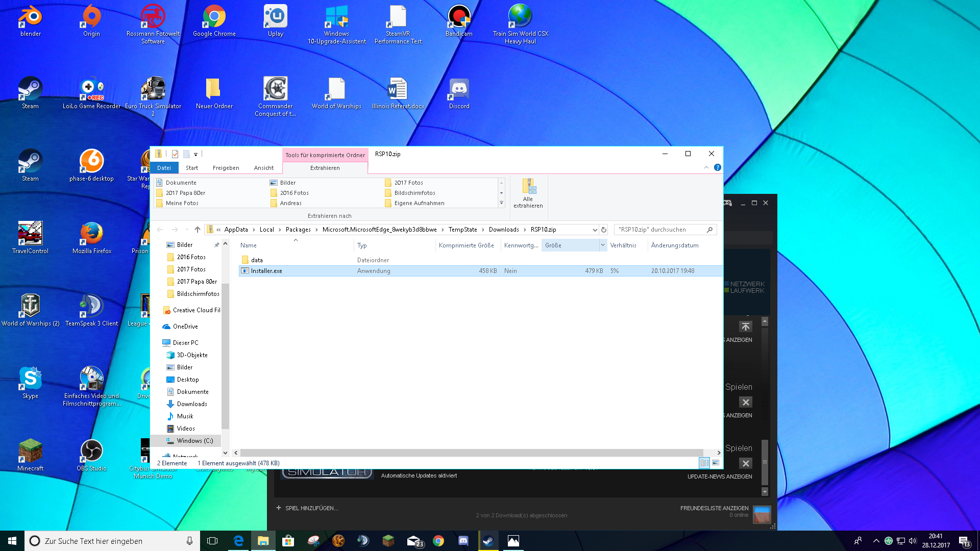Collapse the ribbon with the chevron
Image resolution: width=980 pixels, height=551 pixels.
[x=706, y=167]
